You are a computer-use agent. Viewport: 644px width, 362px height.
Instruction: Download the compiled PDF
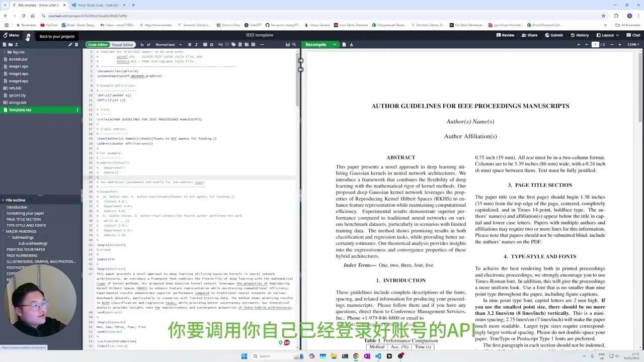click(351, 45)
